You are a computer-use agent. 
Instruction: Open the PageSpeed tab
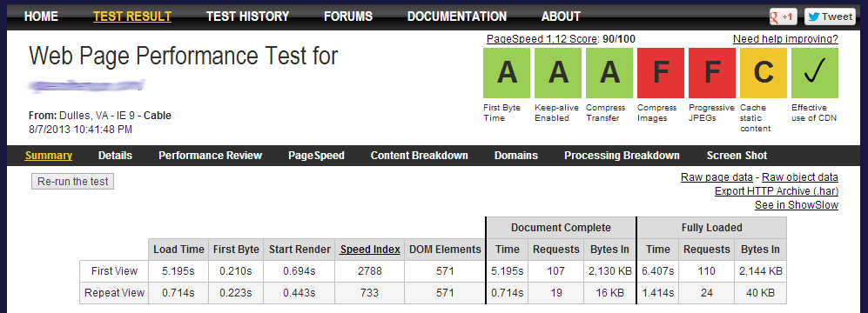[x=316, y=156]
